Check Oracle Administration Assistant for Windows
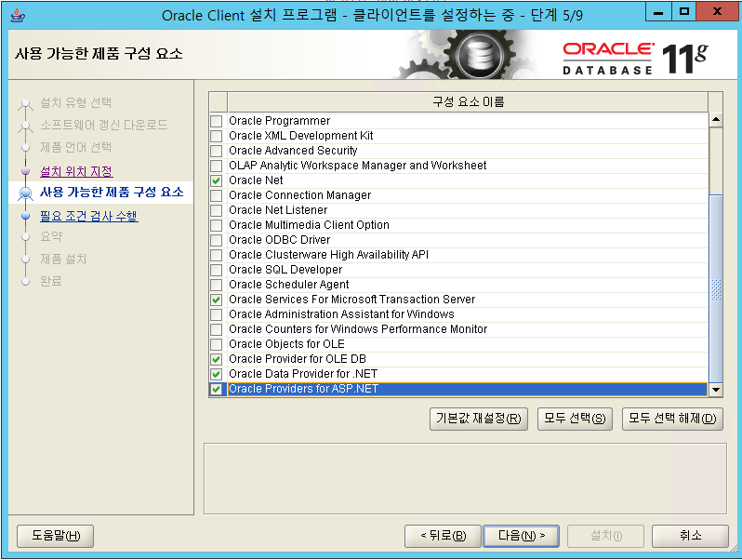The image size is (742, 560). tap(217, 314)
